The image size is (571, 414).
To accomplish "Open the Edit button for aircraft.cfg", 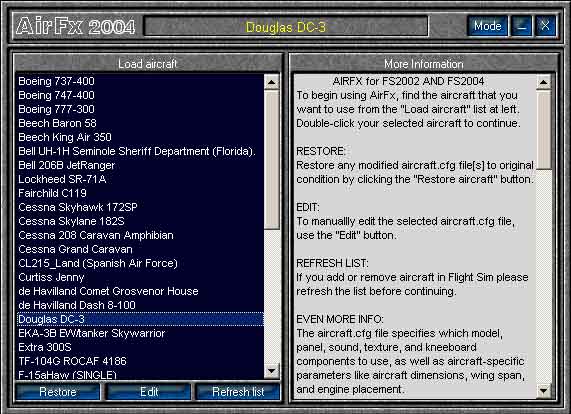I will pos(149,392).
